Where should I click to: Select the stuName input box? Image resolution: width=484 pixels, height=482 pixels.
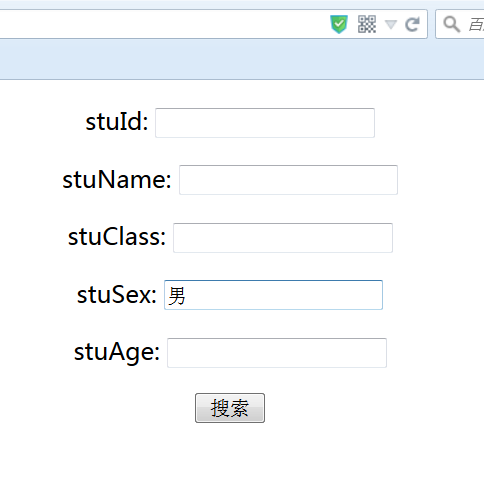288,180
